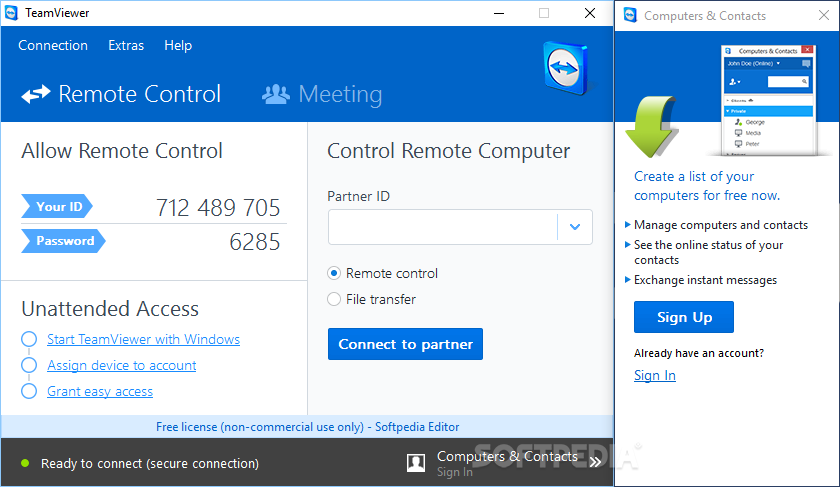Click the blue Sign Up button

point(684,317)
